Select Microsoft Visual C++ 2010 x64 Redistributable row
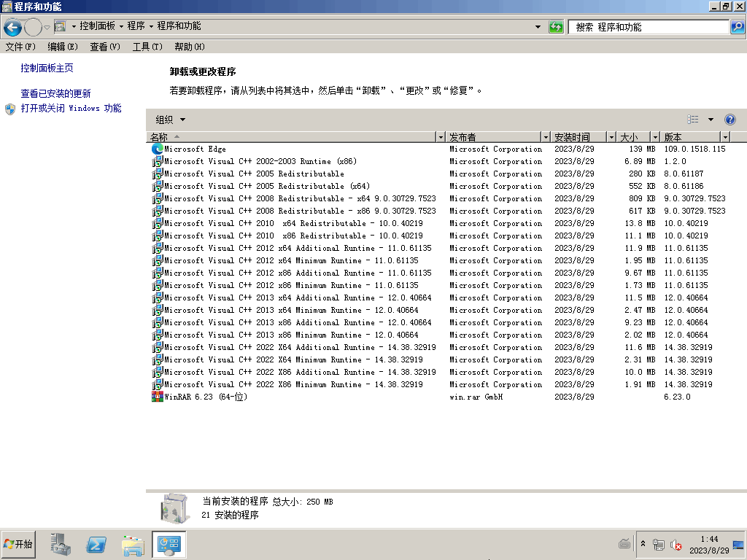Screen dimensions: 747x560 coord(293,223)
